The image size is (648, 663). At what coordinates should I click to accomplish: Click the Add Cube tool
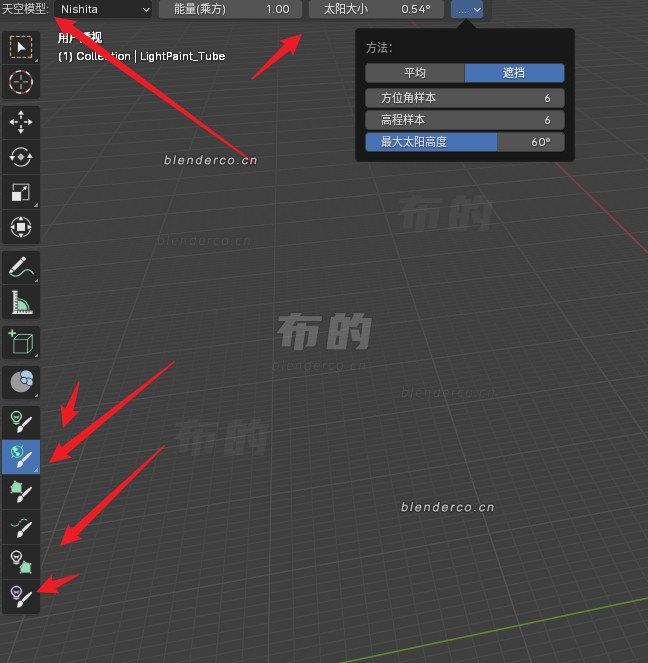(21, 342)
